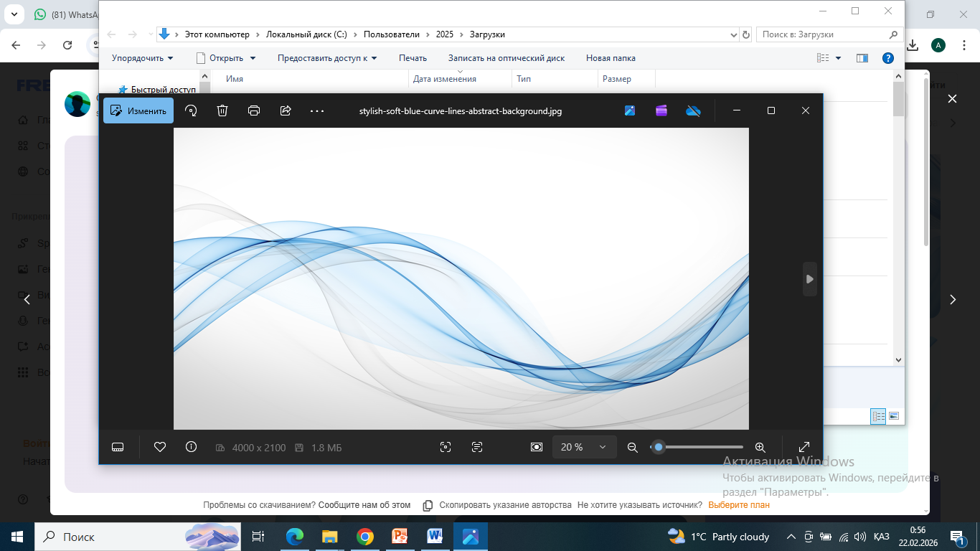980x551 pixels.
Task: Sort by the Имя column header
Action: click(x=310, y=79)
